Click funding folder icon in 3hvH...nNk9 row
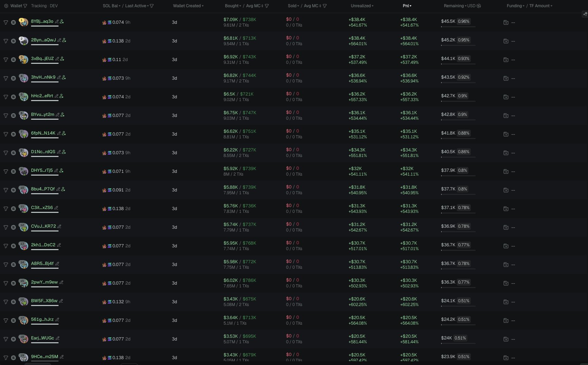 [506, 78]
